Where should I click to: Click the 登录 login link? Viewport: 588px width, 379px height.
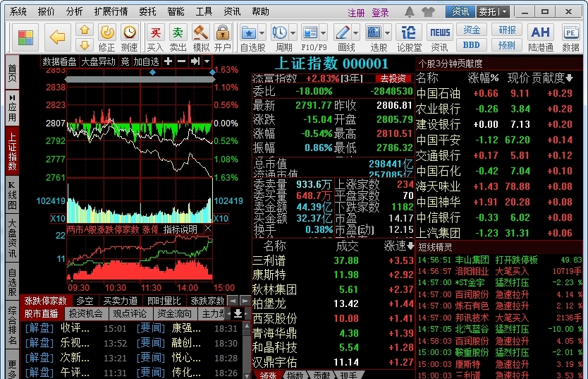(380, 13)
